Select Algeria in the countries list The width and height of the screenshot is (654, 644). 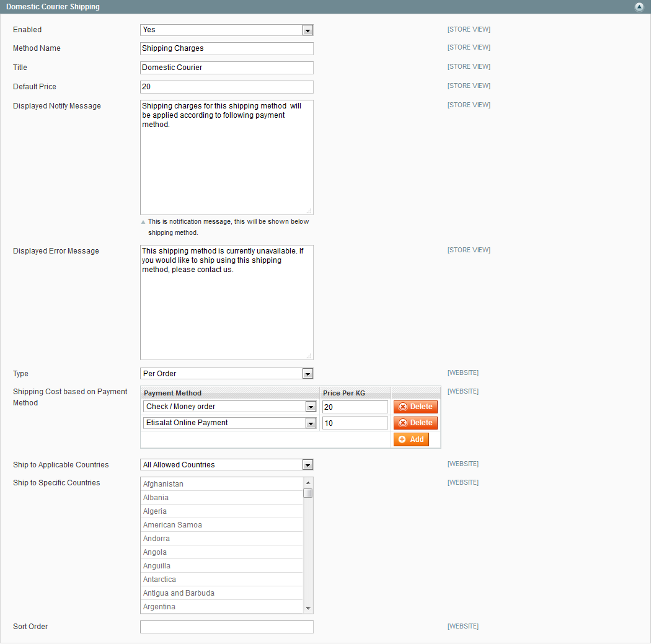point(221,511)
